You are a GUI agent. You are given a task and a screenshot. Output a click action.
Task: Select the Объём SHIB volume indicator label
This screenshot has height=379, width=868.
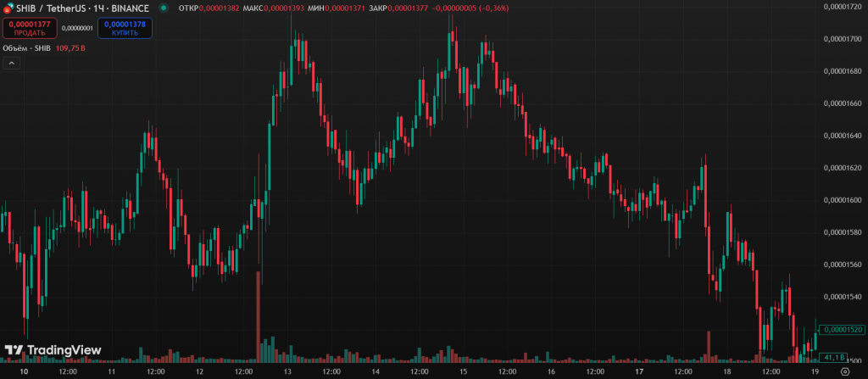26,48
